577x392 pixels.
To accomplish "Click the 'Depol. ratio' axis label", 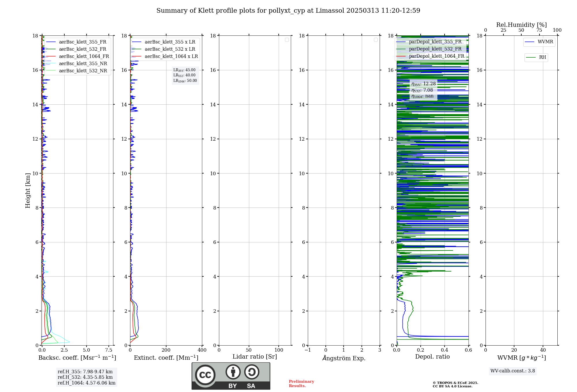I will click(432, 357).
